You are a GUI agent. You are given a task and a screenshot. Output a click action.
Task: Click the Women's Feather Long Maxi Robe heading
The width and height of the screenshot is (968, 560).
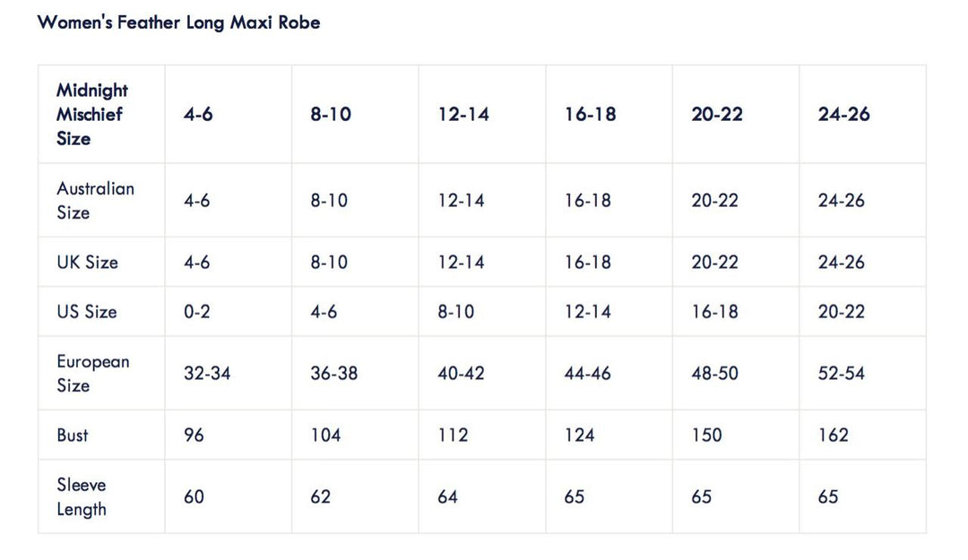pyautogui.click(x=179, y=22)
